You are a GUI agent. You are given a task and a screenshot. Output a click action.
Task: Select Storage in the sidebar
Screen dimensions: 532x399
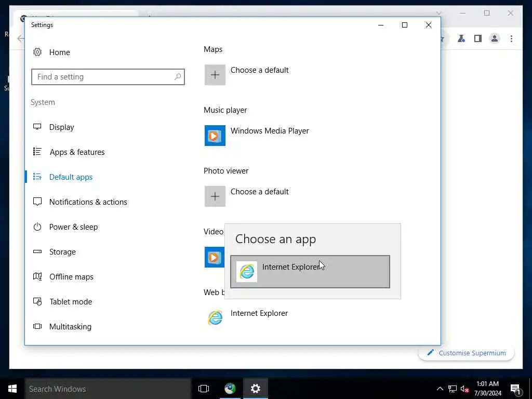pos(62,252)
